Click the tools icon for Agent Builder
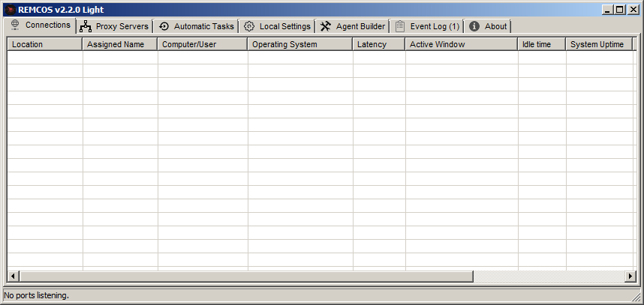 click(325, 26)
